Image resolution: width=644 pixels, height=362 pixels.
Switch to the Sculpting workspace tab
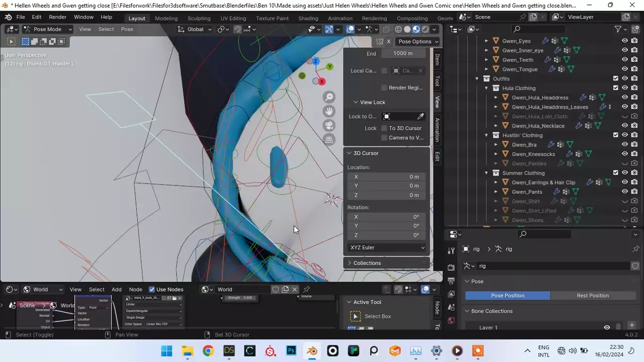pyautogui.click(x=199, y=18)
